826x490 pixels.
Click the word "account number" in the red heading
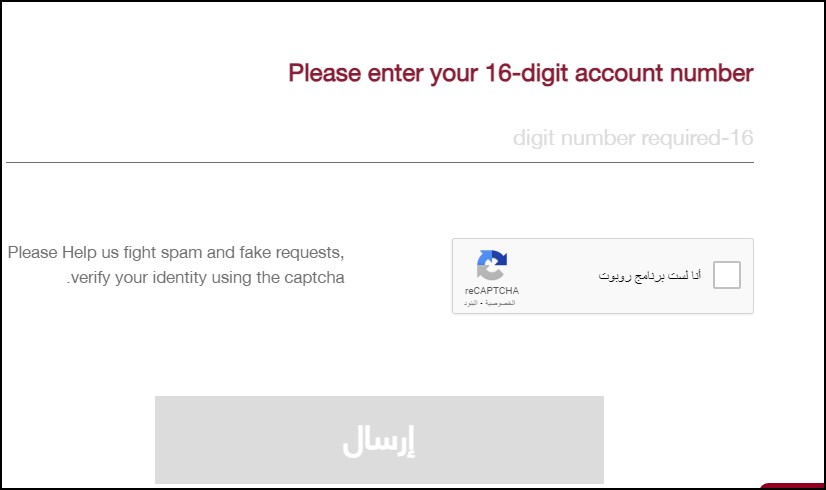[649, 73]
